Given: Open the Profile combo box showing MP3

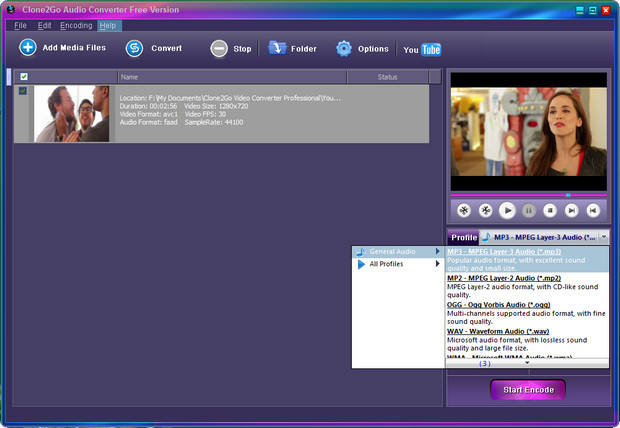Looking at the screenshot, I should [x=544, y=237].
